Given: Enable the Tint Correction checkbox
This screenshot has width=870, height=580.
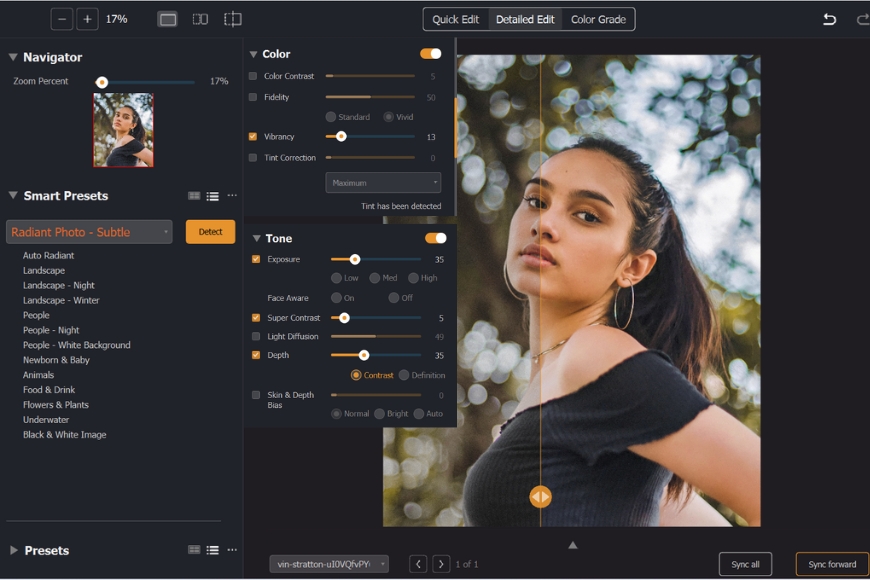Looking at the screenshot, I should tap(253, 158).
